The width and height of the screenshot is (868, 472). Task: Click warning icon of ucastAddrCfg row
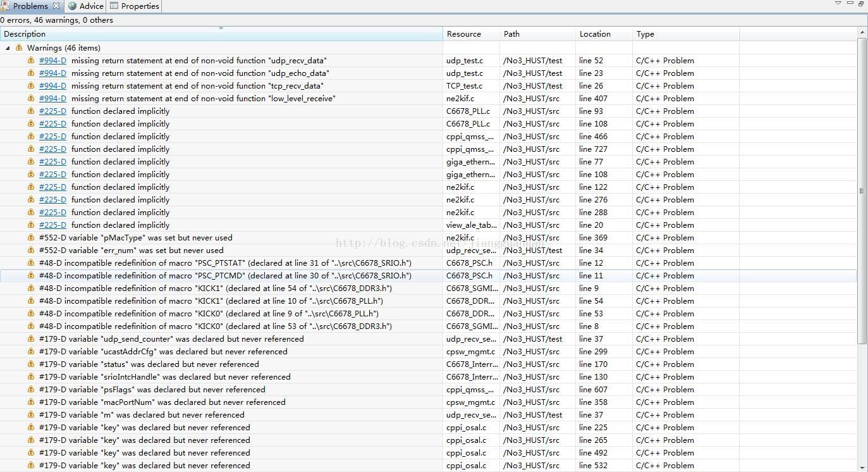click(x=31, y=352)
